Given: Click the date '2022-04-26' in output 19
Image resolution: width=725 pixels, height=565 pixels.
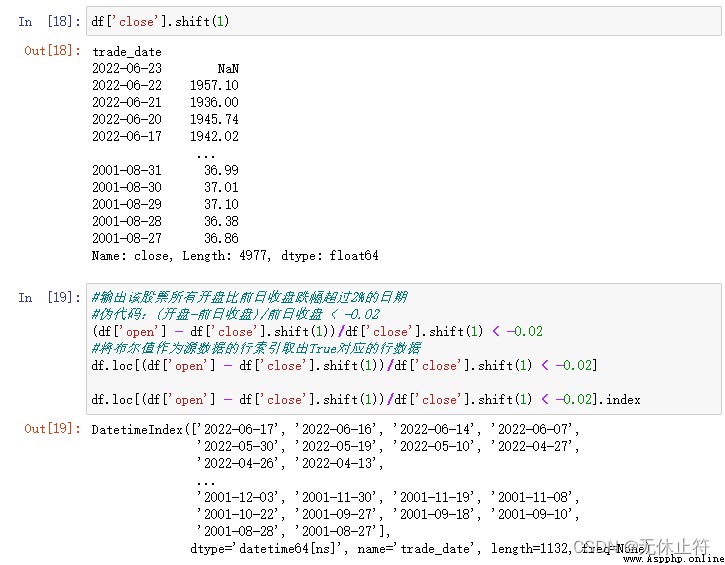Looking at the screenshot, I should point(239,463).
